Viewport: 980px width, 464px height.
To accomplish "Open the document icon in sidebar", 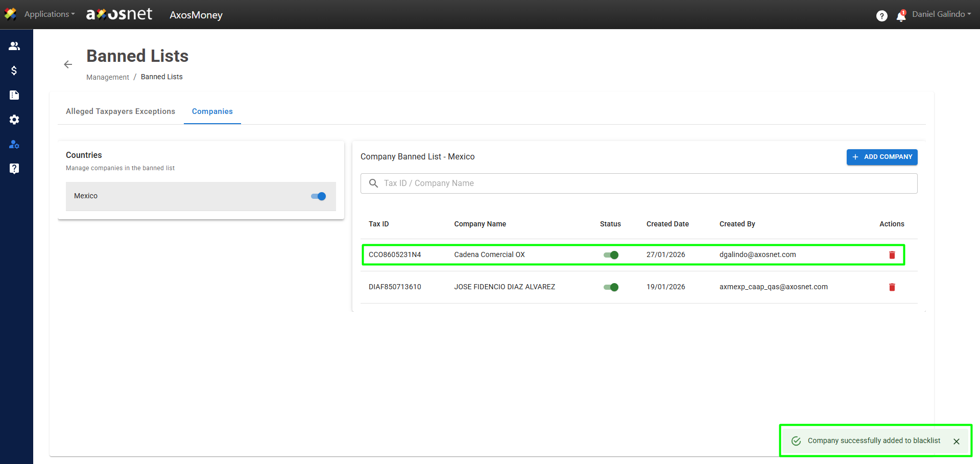I will 14,95.
